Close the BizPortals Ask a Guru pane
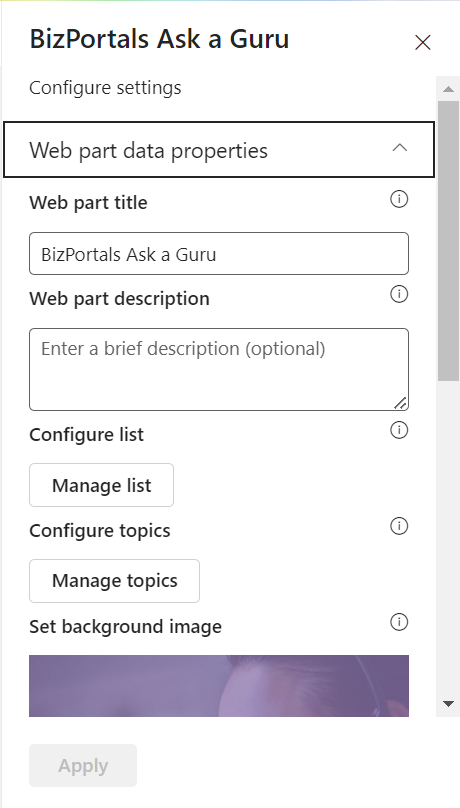The height and width of the screenshot is (808, 460). [x=422, y=43]
